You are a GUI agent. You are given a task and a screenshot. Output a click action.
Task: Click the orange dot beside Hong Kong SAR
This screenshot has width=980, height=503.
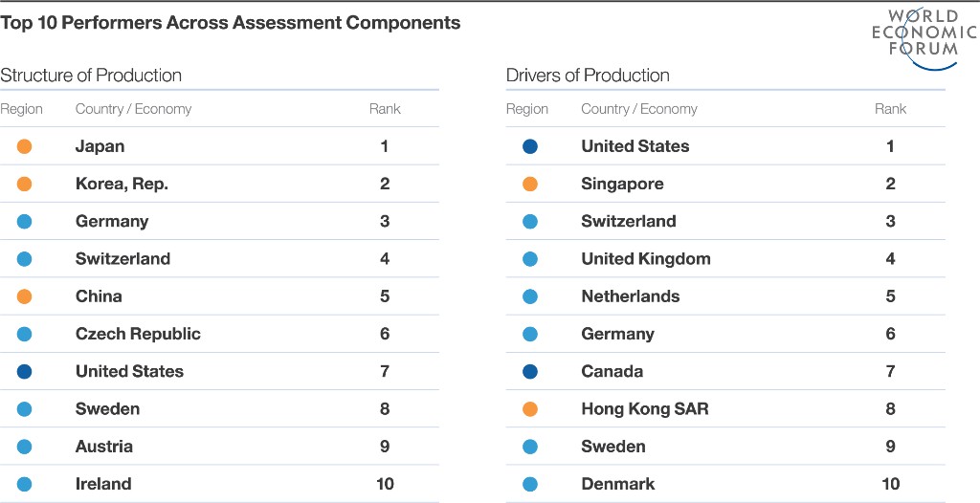(x=530, y=409)
